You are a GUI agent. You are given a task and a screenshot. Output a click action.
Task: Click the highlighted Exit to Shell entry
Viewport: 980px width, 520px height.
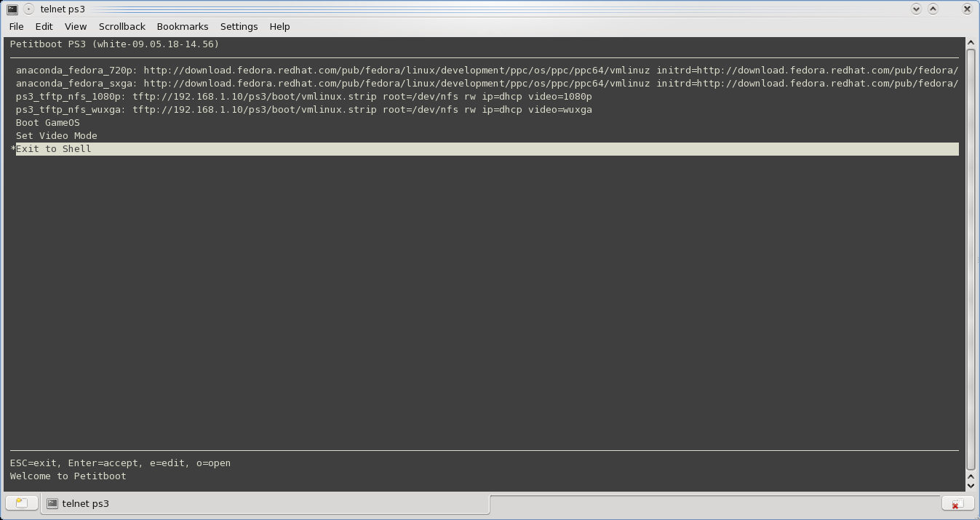[x=54, y=149]
